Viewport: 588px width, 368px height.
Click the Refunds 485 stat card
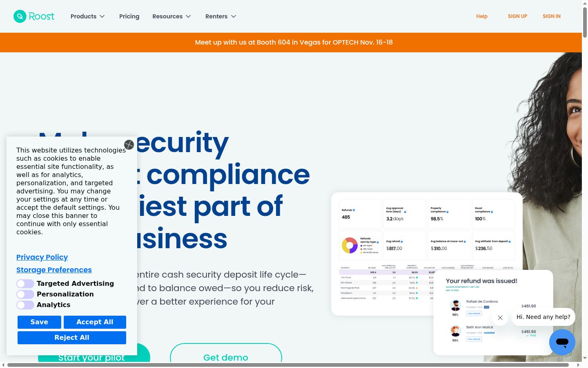(360, 214)
